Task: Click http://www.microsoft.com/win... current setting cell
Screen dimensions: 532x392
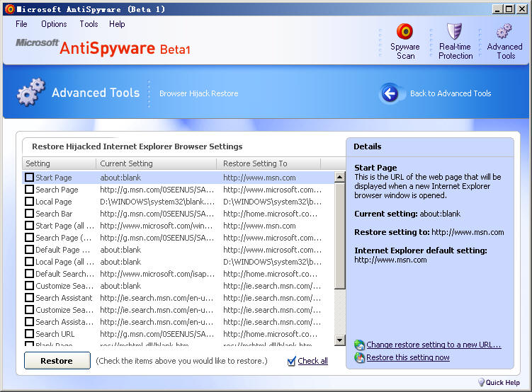Action: [156, 226]
